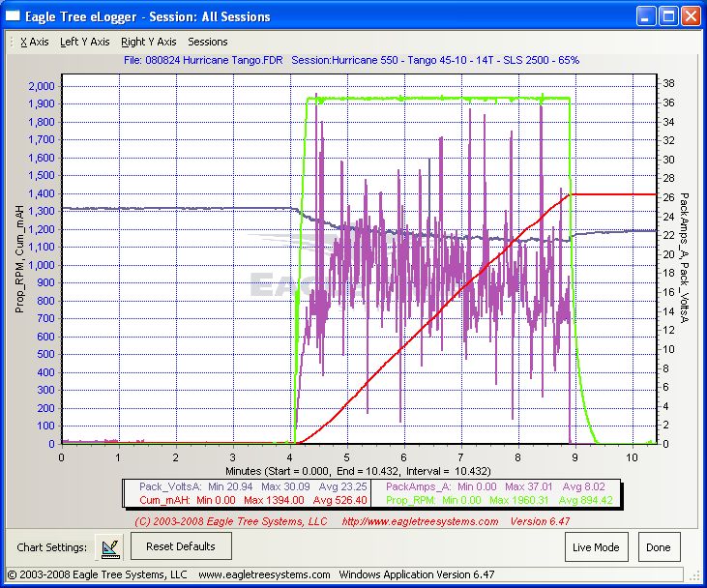Click the window resize grip in status bar
Image resolution: width=707 pixels, height=588 pixels.
pyautogui.click(x=692, y=575)
